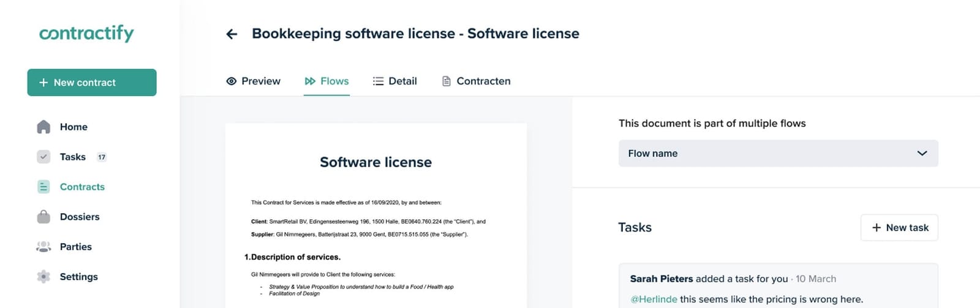980x308 pixels.
Task: Click the Tasks count badge 17
Action: (x=102, y=157)
